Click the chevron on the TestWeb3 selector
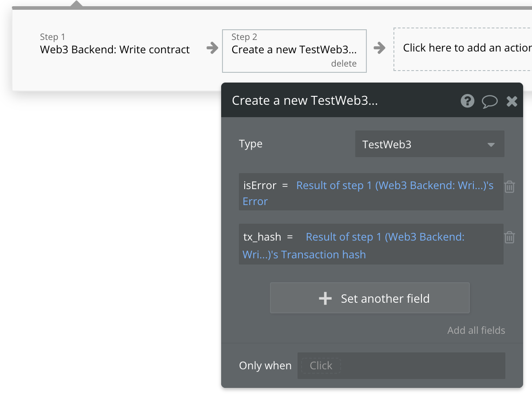This screenshot has height=403, width=532. pos(491,144)
